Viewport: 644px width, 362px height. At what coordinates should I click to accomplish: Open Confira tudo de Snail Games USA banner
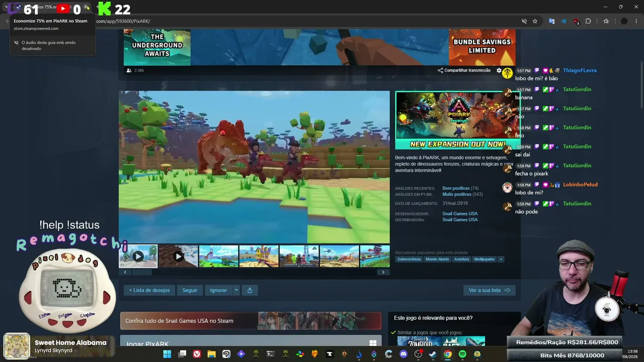coord(251,321)
